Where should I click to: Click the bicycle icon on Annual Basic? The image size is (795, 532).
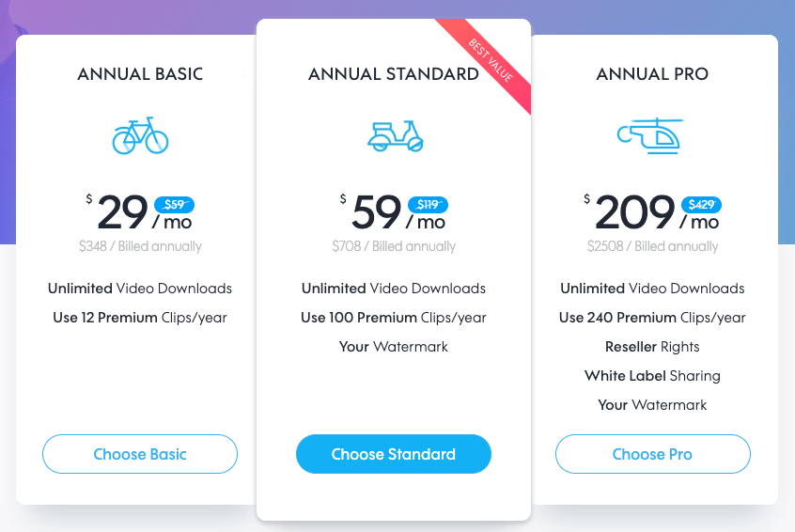point(140,135)
